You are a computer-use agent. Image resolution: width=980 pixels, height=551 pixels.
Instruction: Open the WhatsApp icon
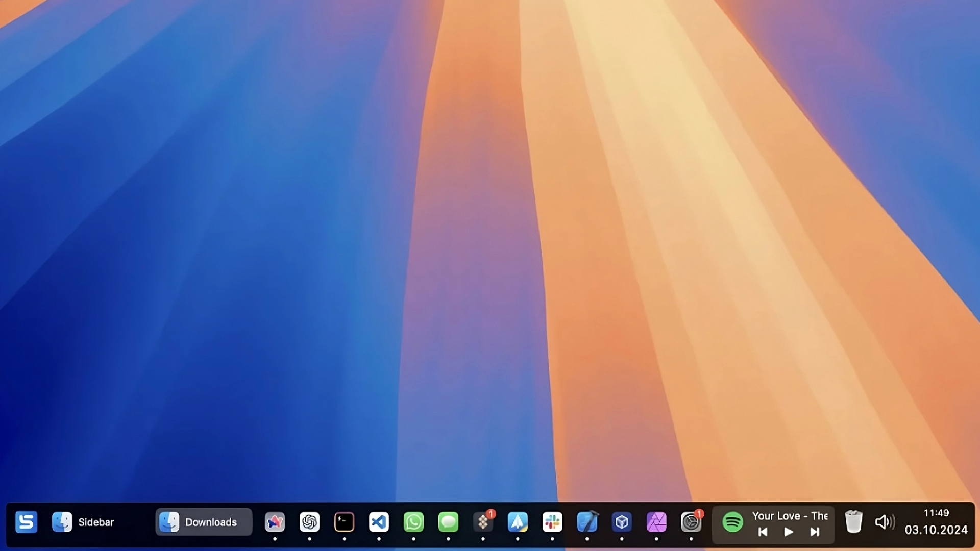tap(413, 522)
